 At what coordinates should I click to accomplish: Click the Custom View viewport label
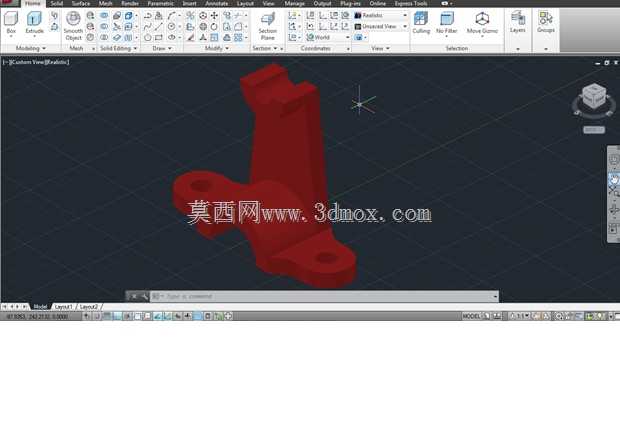30,62
